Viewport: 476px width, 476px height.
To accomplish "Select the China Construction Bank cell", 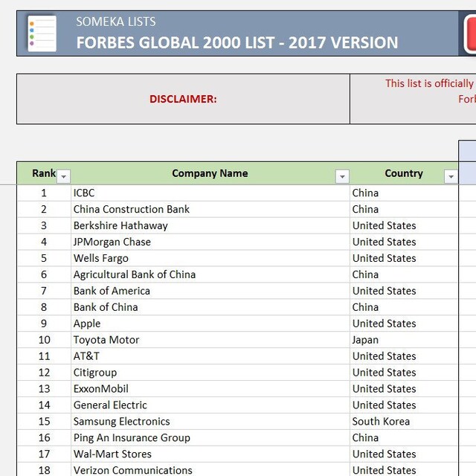I will [210, 209].
